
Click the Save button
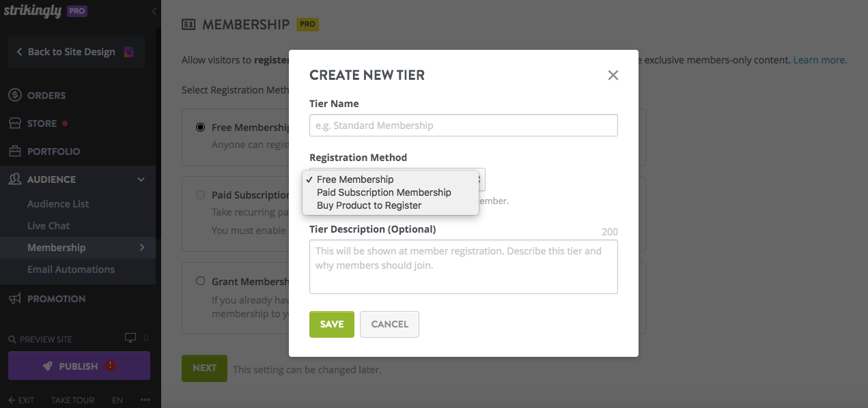pyautogui.click(x=332, y=324)
